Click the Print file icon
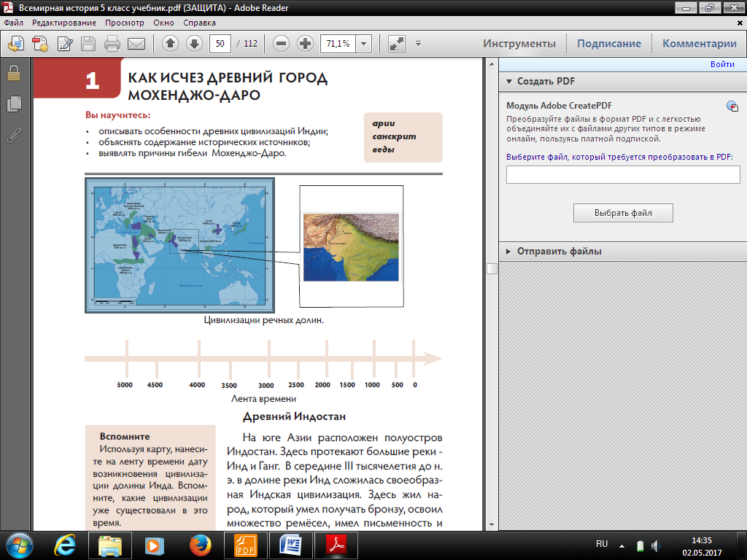Image resolution: width=747 pixels, height=560 pixels. (112, 44)
